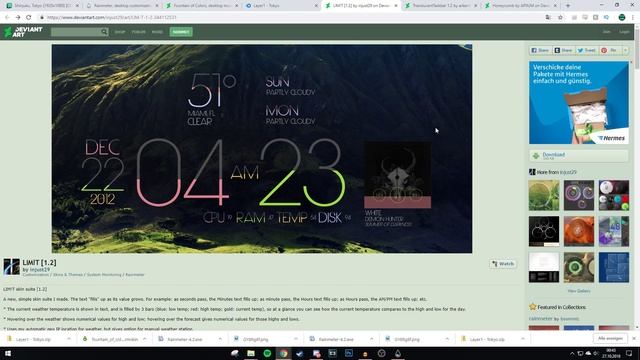Open the FORUM menu in DeviantArt header
The width and height of the screenshot is (640, 360).
coord(138,32)
